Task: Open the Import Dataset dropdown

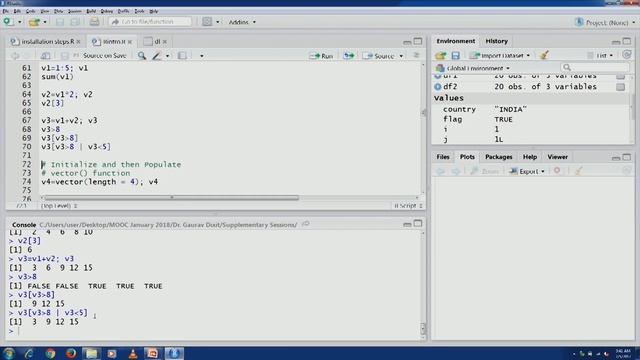Action: [x=500, y=55]
